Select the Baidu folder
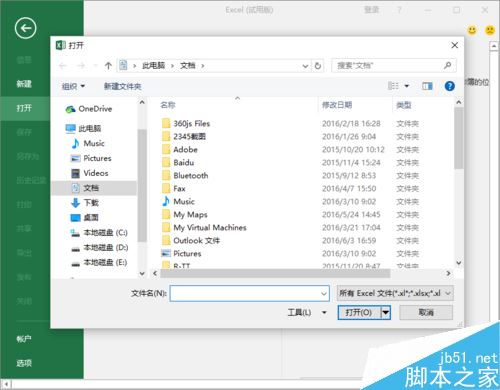 tap(178, 163)
